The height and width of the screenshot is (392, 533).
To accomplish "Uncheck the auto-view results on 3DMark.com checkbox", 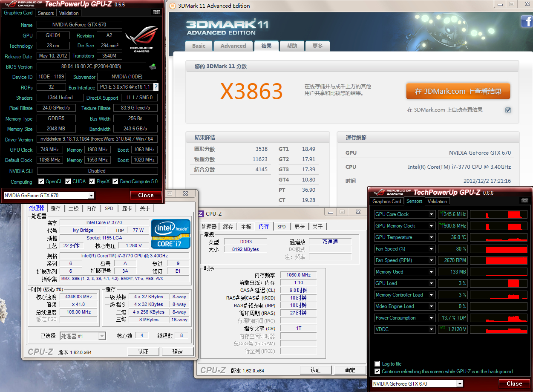I will 508,110.
